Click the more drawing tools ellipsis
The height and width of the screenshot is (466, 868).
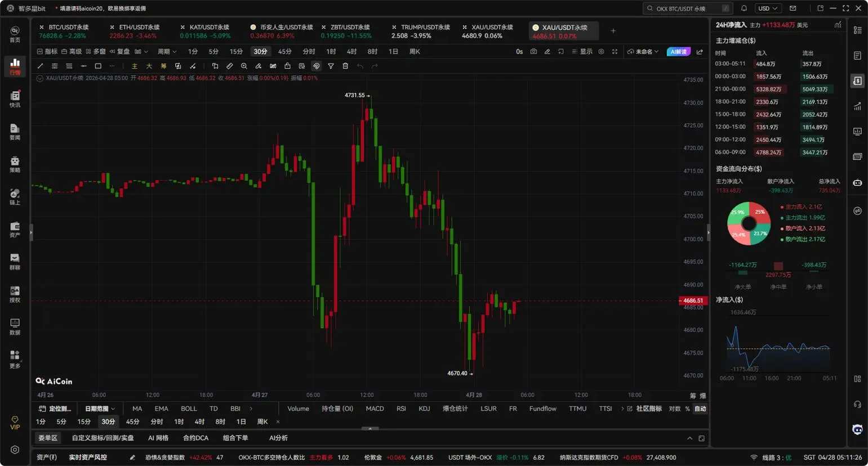pos(112,66)
